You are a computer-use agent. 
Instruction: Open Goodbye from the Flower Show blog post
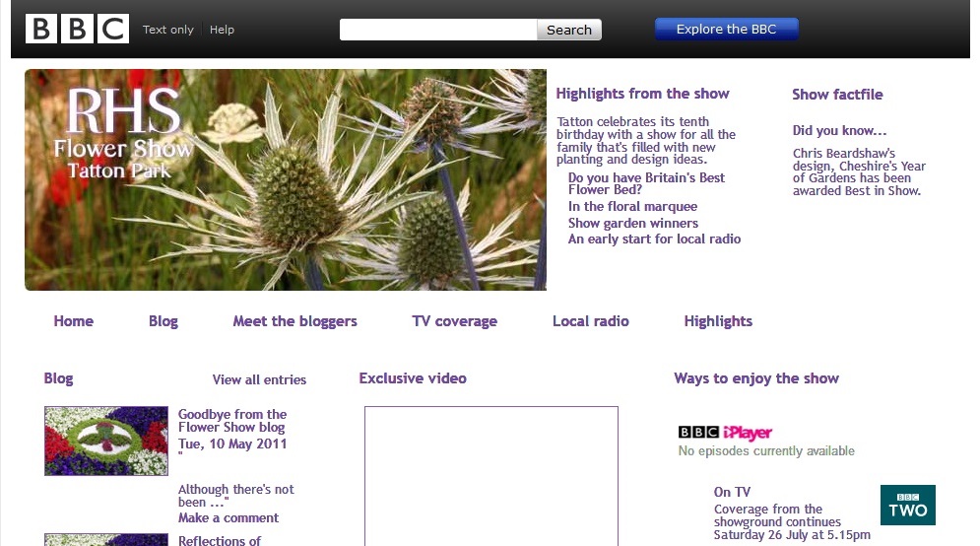click(232, 420)
